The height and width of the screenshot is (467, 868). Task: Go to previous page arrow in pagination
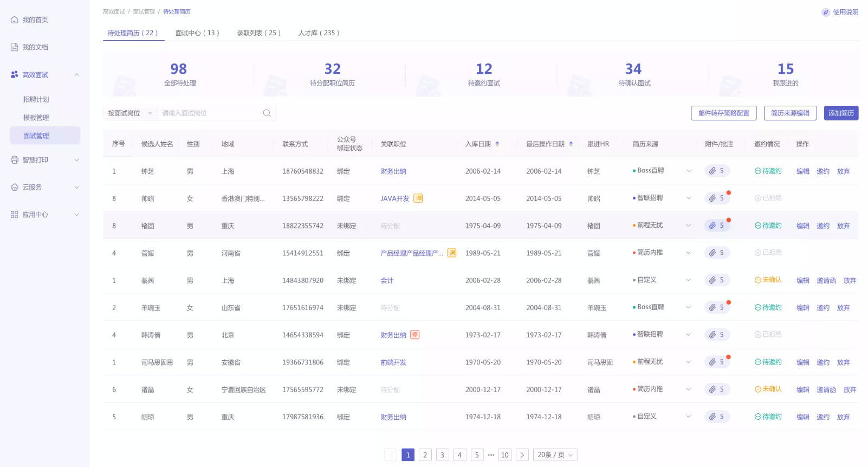click(391, 455)
